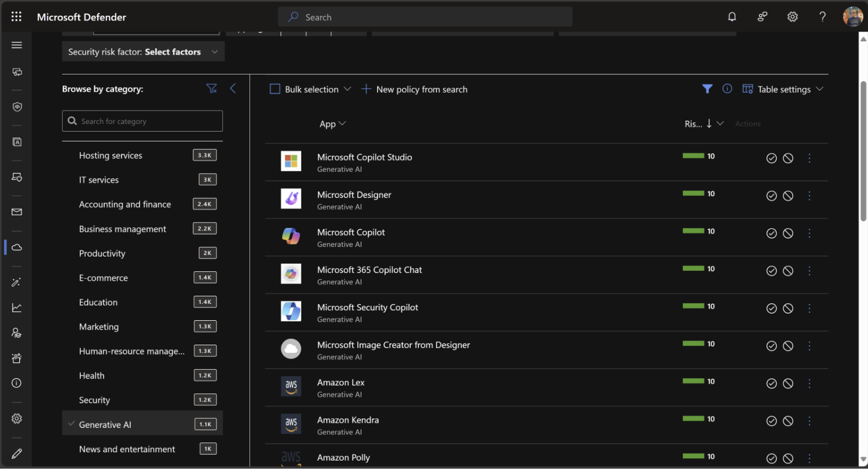Sanction Microsoft Designer checkmark icon

(x=771, y=196)
